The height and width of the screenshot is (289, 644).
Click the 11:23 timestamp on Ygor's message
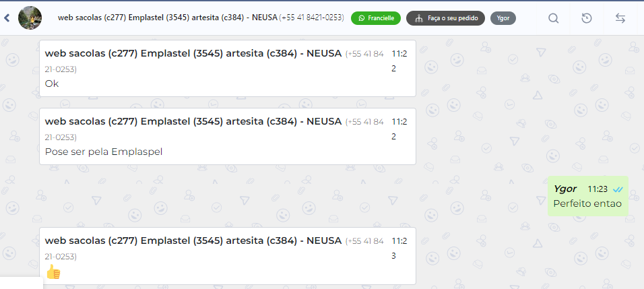tap(598, 189)
